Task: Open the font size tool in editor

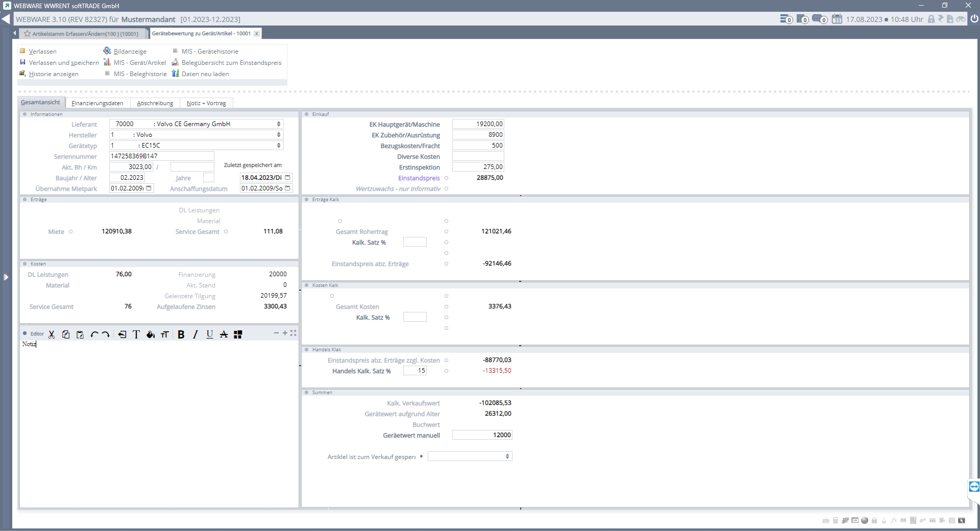Action: pos(164,334)
